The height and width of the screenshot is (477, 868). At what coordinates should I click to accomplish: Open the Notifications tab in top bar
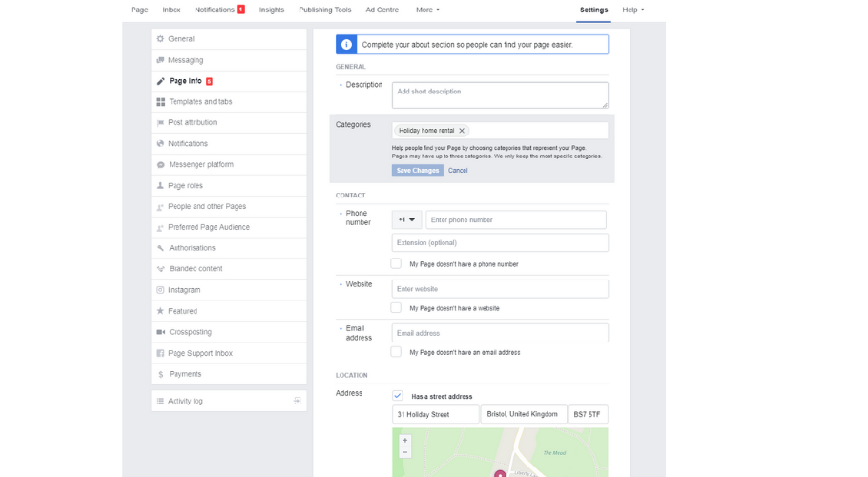tap(215, 10)
